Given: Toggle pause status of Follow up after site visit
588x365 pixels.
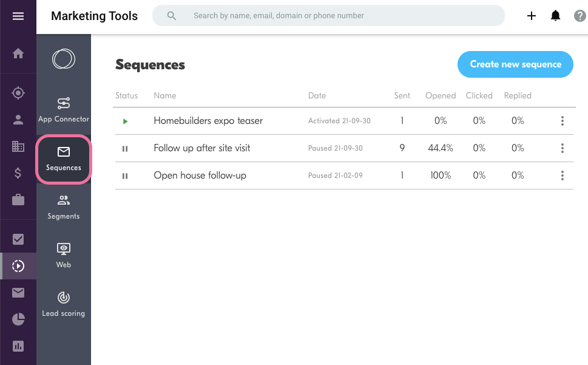Looking at the screenshot, I should click(x=125, y=149).
